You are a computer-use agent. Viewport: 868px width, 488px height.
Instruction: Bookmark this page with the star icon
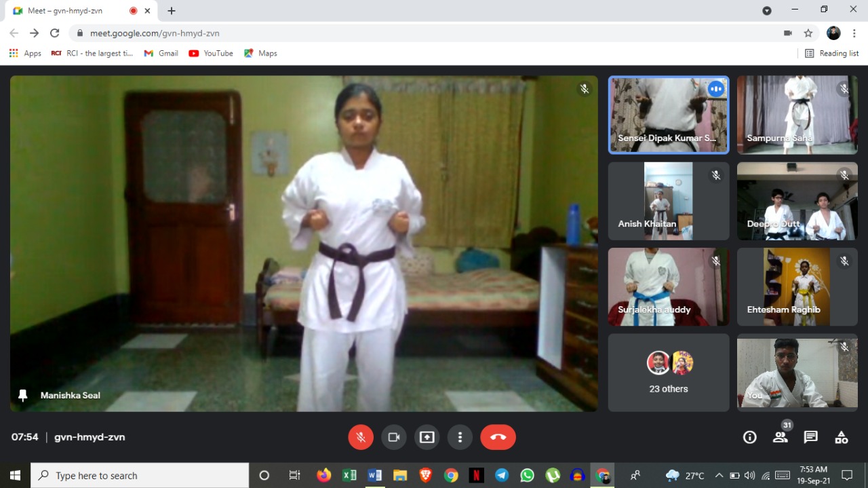pyautogui.click(x=808, y=33)
